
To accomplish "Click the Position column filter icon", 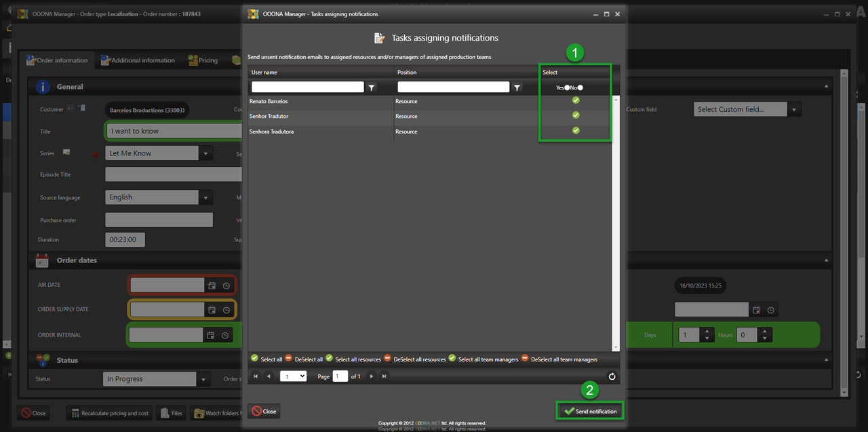I will pyautogui.click(x=517, y=87).
